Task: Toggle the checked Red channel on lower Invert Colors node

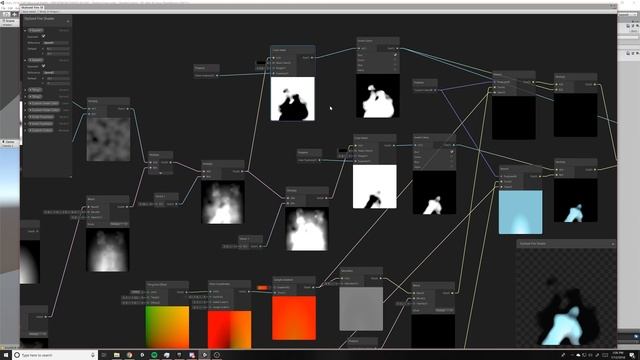Action: (451, 152)
